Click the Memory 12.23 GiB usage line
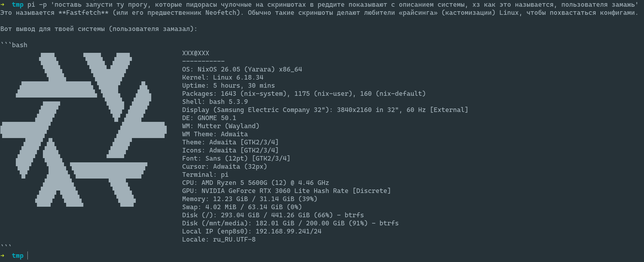The height and width of the screenshot is (262, 644). pyautogui.click(x=250, y=199)
